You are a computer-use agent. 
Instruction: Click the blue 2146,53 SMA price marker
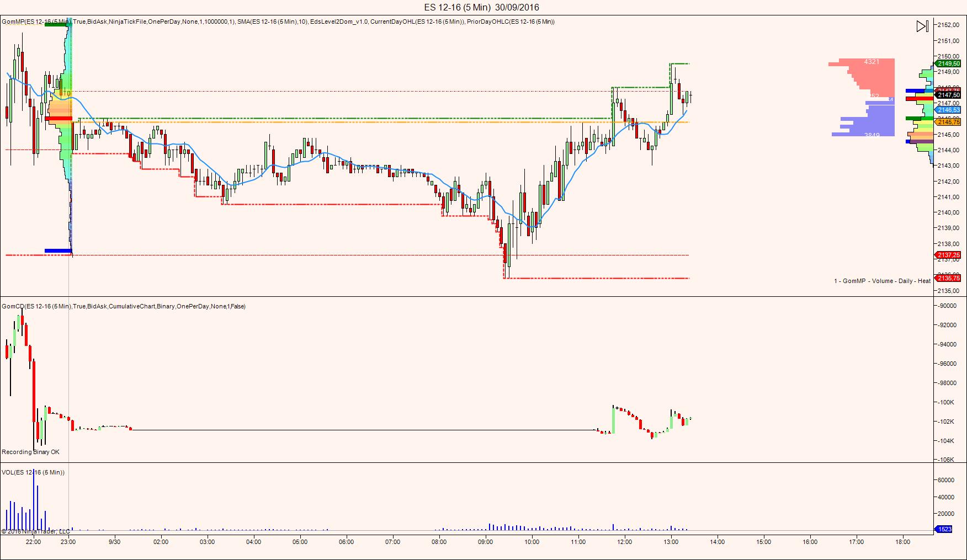[949, 110]
